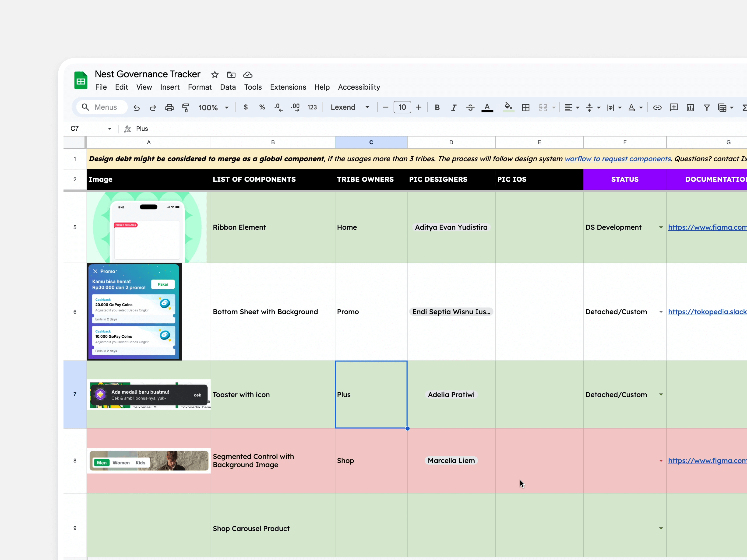The image size is (747, 560).
Task: Click the Create a filter icon
Action: (x=706, y=107)
